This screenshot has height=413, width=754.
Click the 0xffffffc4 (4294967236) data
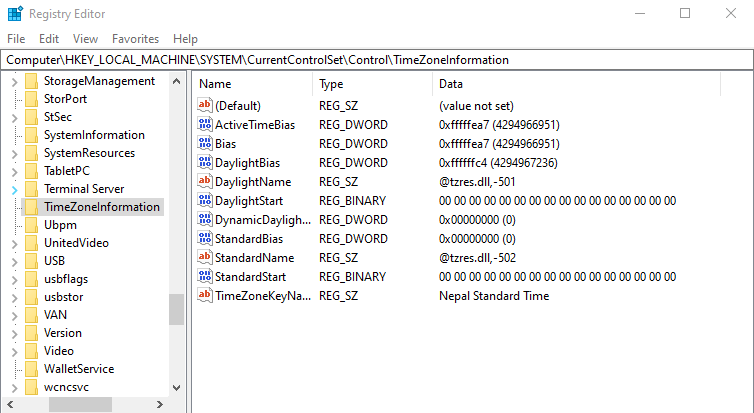pos(498,163)
